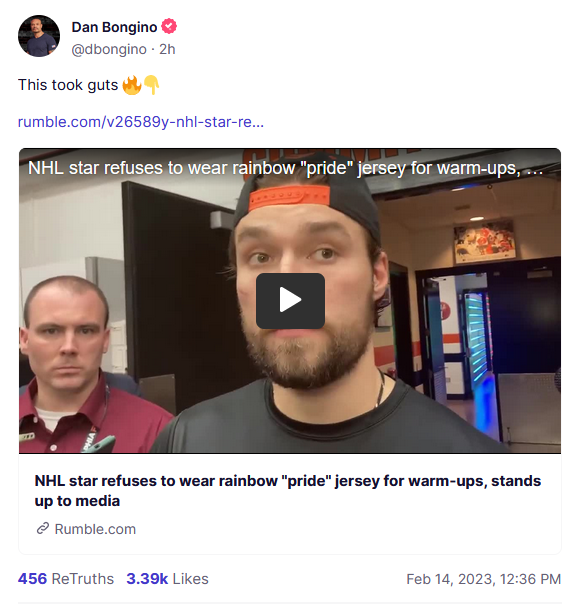Image resolution: width=577 pixels, height=604 pixels.
Task: Open Dan Bongino's profile avatar
Action: click(39, 36)
